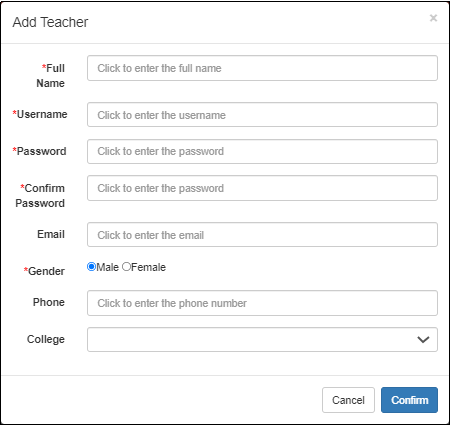Click the blue Confirm button
This screenshot has width=451, height=426.
pyautogui.click(x=409, y=400)
